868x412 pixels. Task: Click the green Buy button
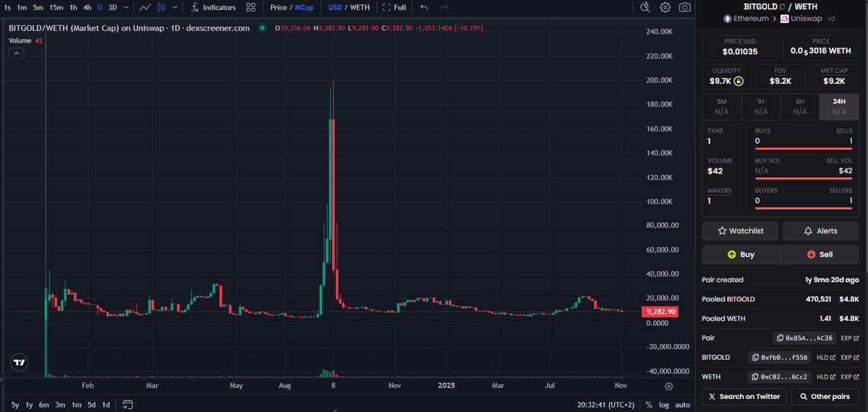[741, 254]
